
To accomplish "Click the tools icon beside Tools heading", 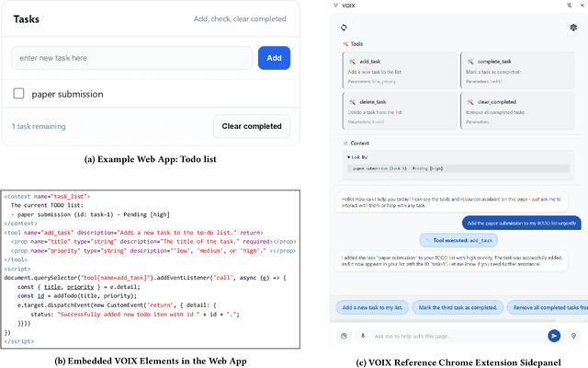I will tap(345, 44).
